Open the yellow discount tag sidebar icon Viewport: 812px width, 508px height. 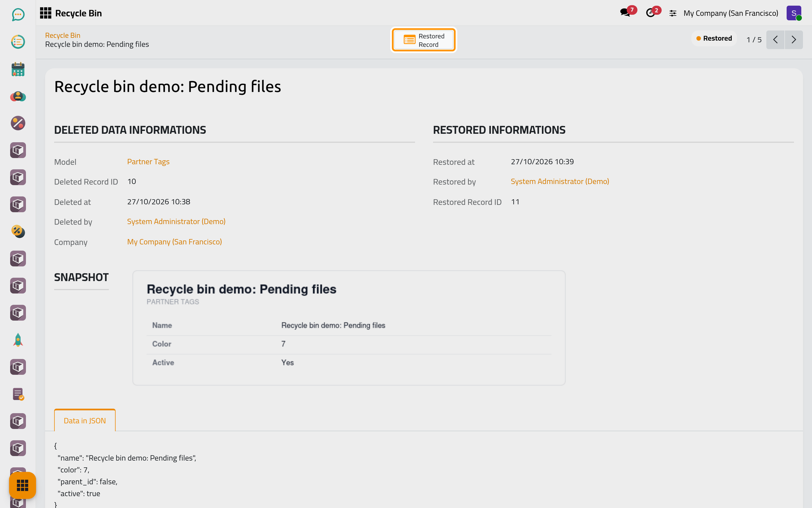(18, 231)
